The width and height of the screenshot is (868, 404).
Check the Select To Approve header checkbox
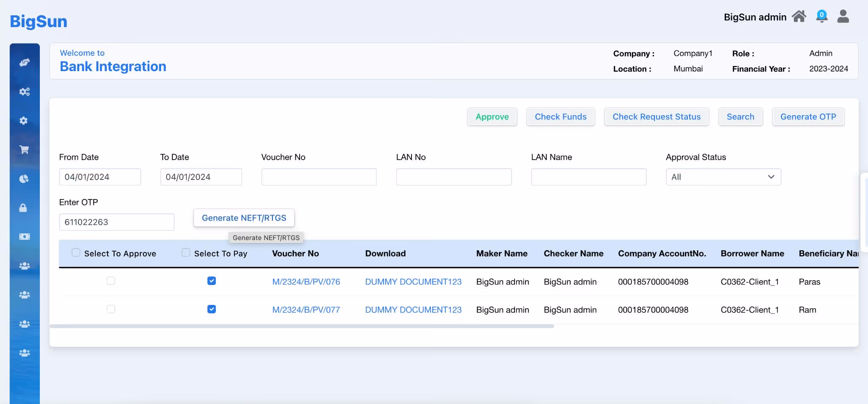pyautogui.click(x=76, y=252)
